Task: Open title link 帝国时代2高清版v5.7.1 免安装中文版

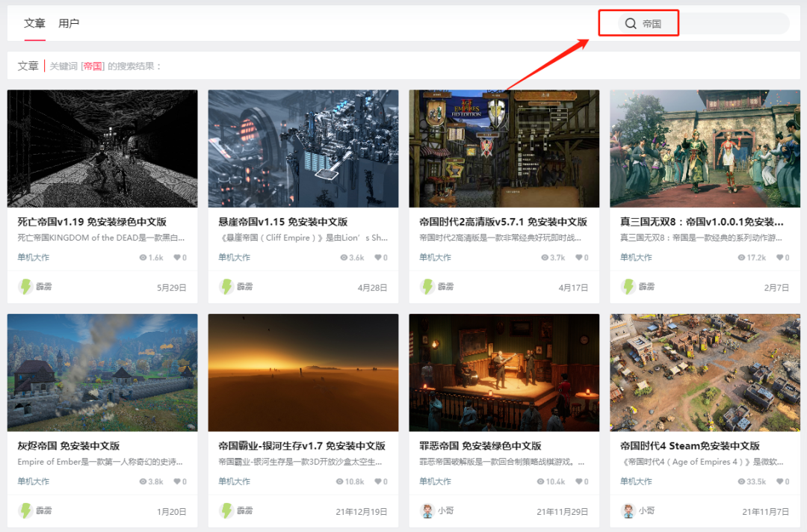Action: point(504,222)
